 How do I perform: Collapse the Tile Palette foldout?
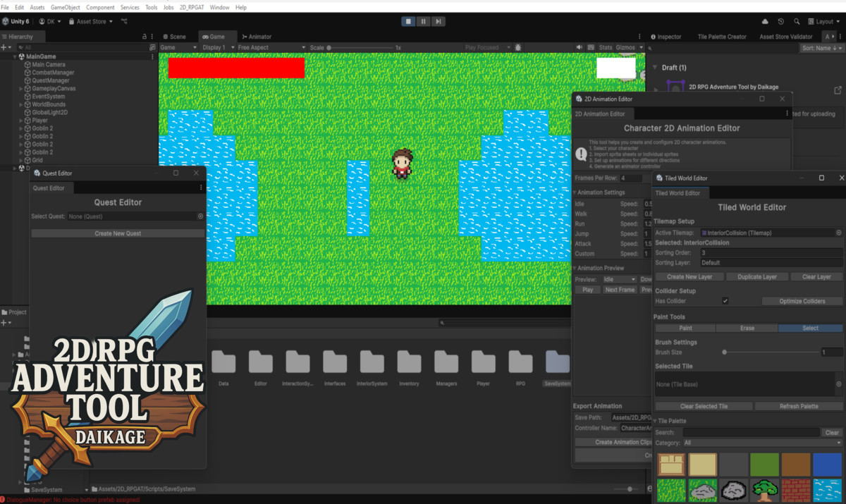click(x=654, y=421)
